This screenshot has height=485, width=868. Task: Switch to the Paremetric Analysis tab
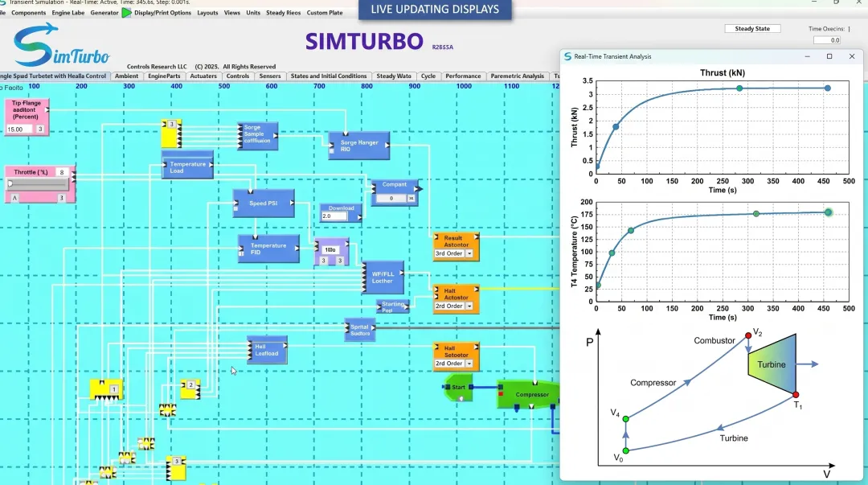click(517, 76)
